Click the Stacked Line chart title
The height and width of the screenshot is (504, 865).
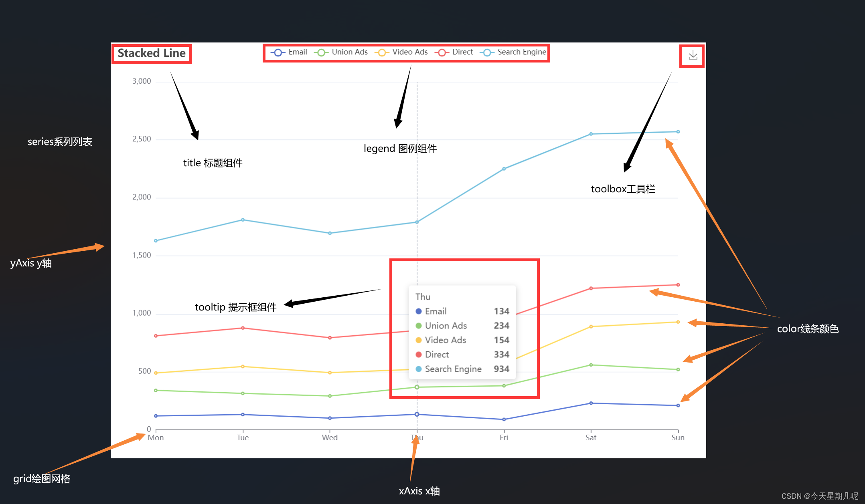[152, 53]
